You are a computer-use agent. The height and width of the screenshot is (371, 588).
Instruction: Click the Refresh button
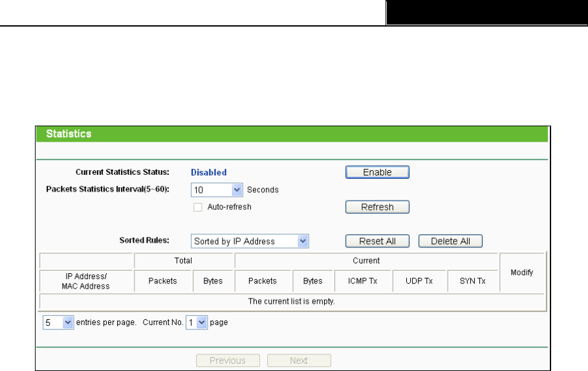[x=377, y=207]
